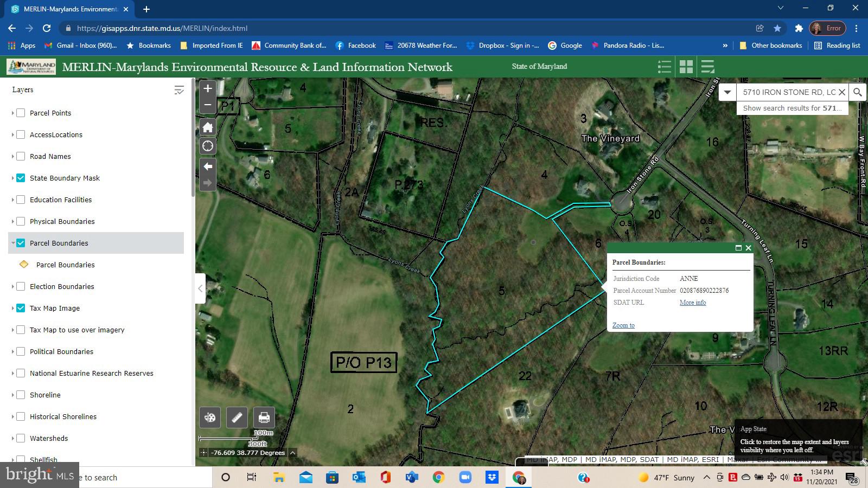Click Zoom to link in parcel popup

click(x=623, y=325)
